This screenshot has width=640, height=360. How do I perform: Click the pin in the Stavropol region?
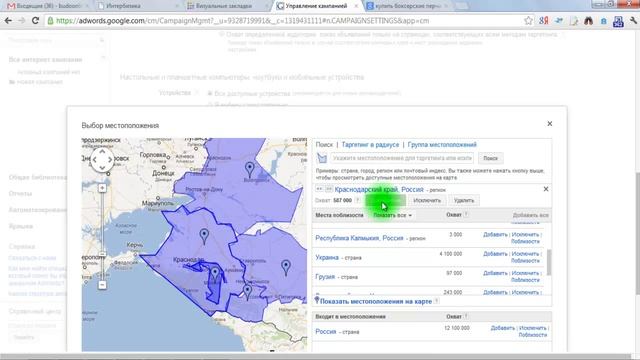click(286, 267)
